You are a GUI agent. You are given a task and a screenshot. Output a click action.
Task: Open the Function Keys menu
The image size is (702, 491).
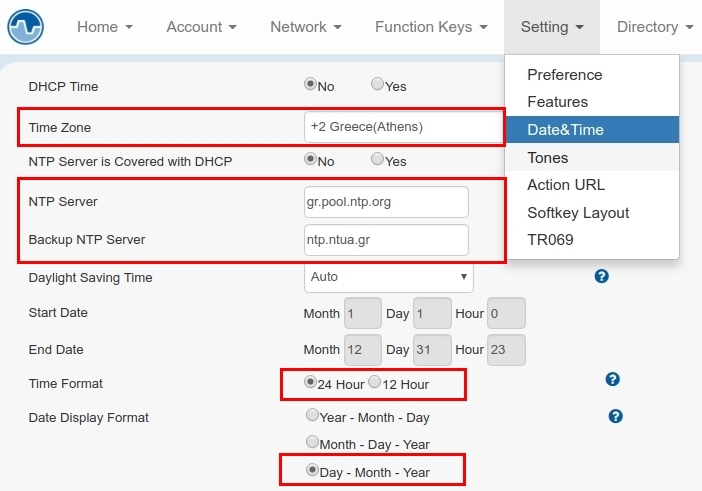pos(431,27)
